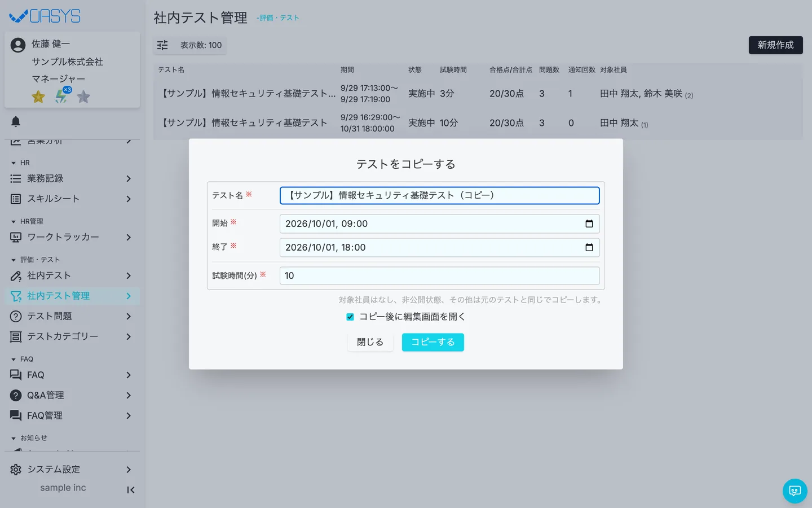The image size is (812, 508).
Task: Click the OASYS logo
Action: [45, 16]
